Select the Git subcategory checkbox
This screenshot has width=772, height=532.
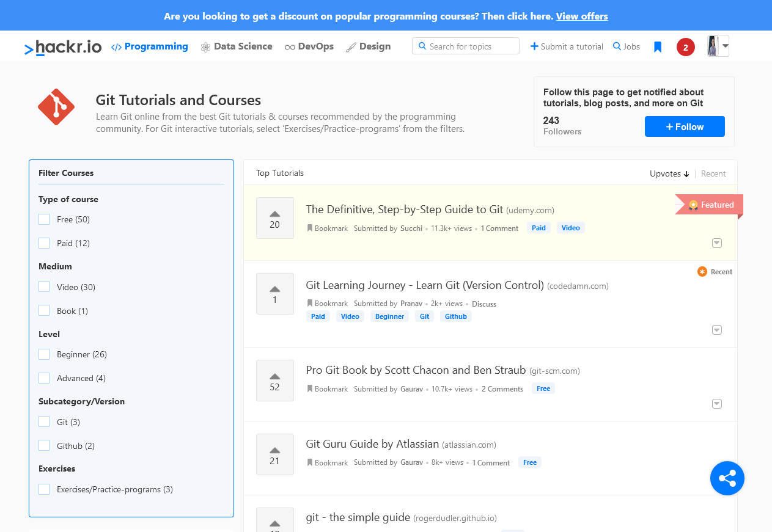[x=44, y=422]
